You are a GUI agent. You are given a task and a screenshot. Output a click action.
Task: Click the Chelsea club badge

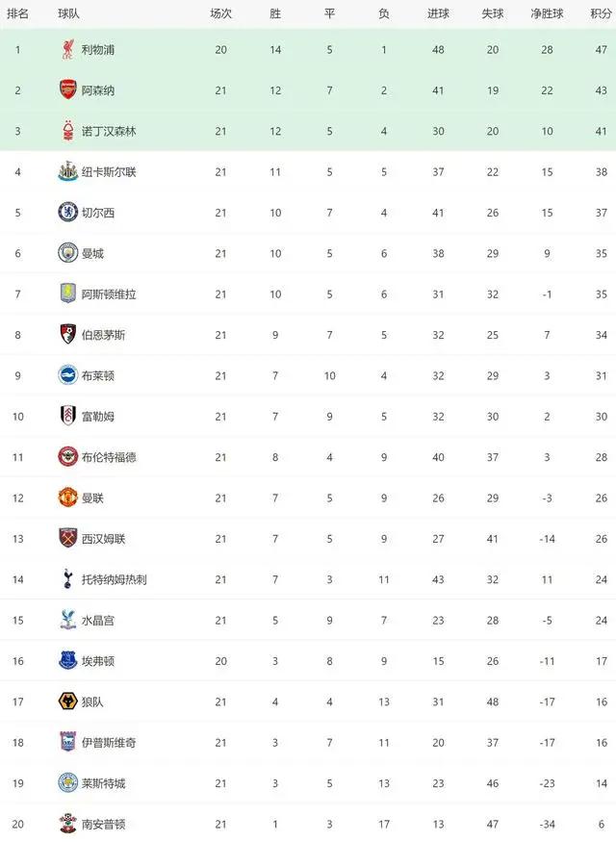(x=67, y=212)
